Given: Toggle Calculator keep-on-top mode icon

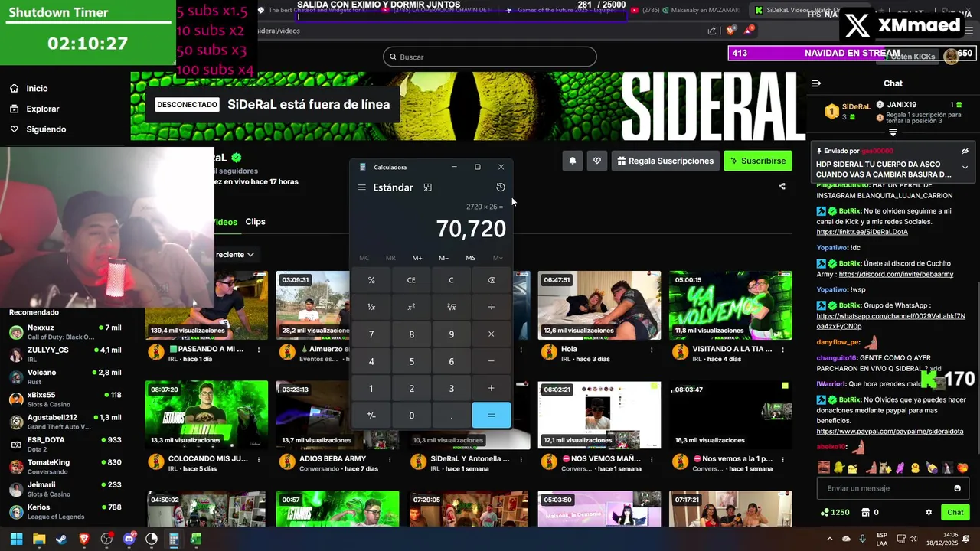Looking at the screenshot, I should pos(428,187).
